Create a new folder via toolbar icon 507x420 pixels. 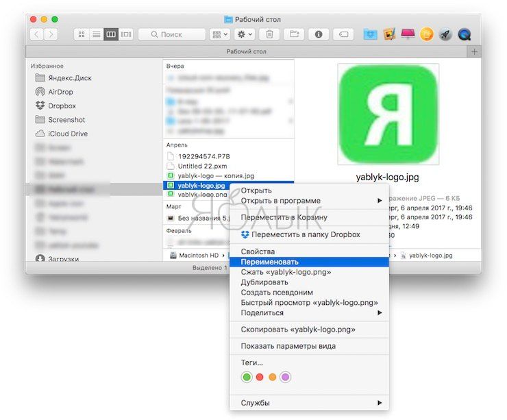click(294, 34)
